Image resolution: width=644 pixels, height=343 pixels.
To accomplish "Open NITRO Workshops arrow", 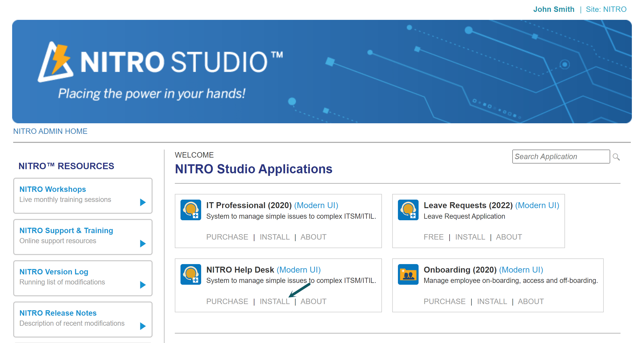I will click(x=143, y=202).
